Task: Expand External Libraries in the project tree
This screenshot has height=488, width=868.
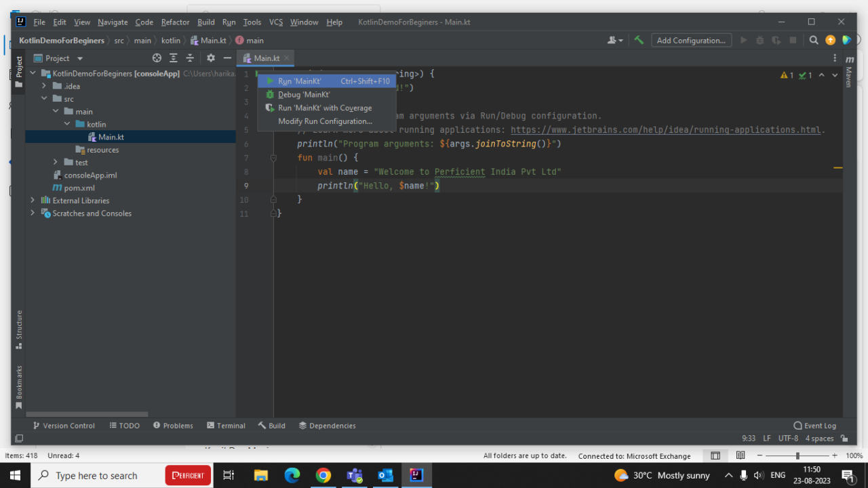Action: point(33,201)
